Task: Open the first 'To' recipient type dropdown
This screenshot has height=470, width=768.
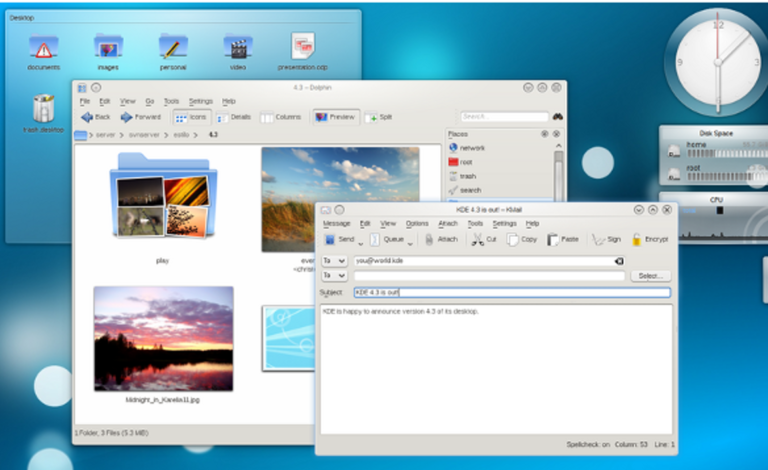Action: (x=334, y=260)
